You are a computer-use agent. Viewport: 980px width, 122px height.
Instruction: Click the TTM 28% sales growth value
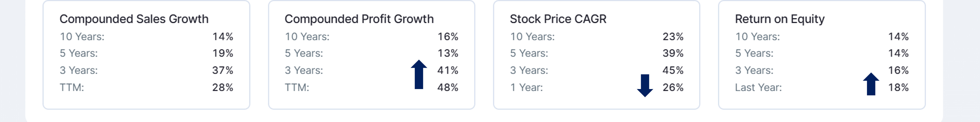222,87
